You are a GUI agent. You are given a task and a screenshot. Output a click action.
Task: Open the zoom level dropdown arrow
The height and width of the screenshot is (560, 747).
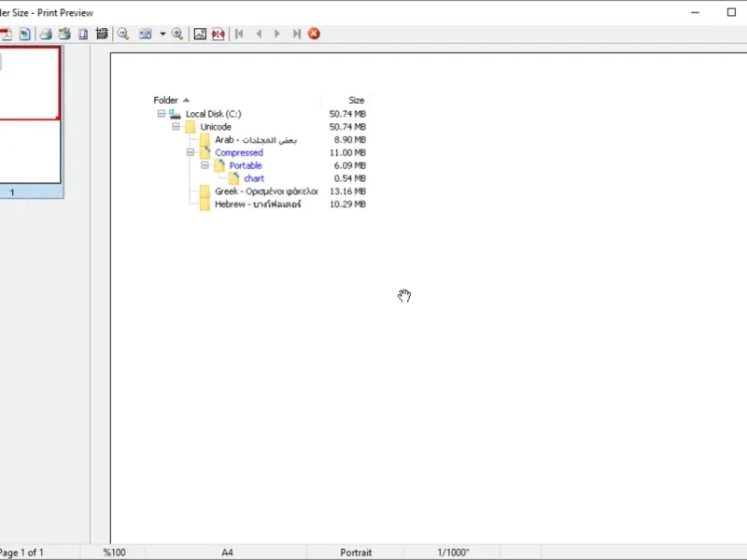[162, 34]
